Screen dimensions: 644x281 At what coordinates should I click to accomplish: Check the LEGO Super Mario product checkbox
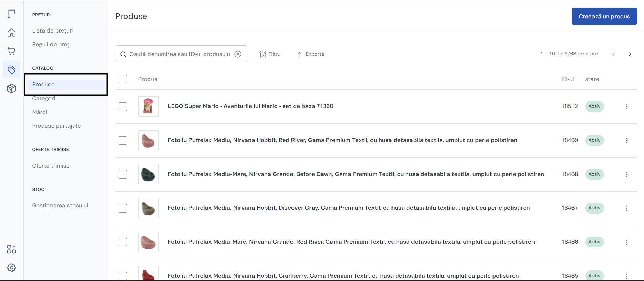[123, 106]
